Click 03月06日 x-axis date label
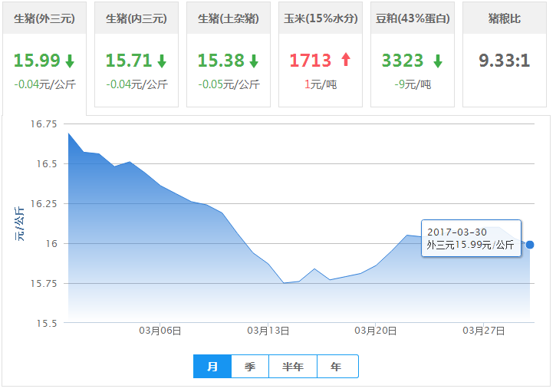This screenshot has height=392, width=556. coord(160,331)
